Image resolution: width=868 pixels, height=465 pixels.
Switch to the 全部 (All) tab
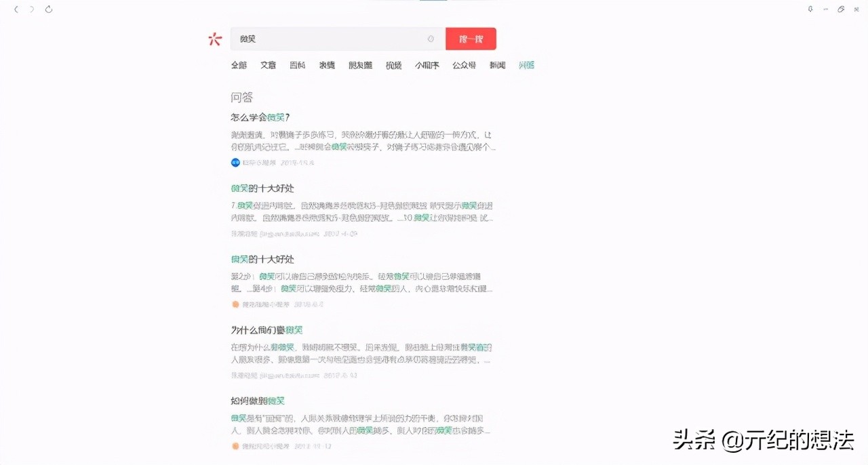(239, 64)
